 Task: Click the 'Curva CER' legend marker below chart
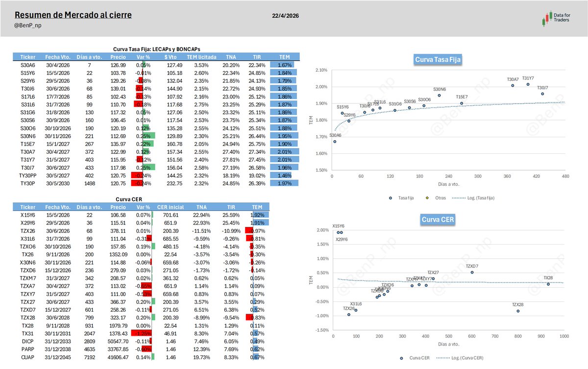point(401,358)
